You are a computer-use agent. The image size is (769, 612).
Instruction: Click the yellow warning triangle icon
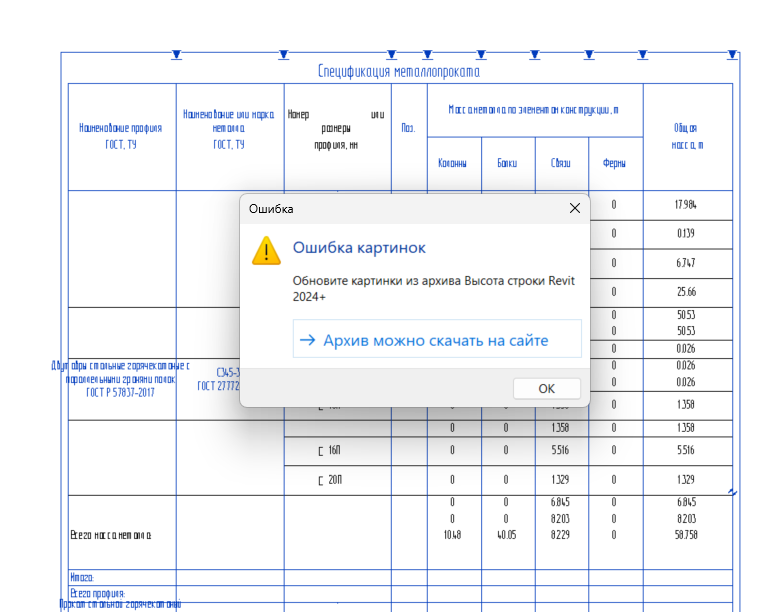click(x=266, y=250)
